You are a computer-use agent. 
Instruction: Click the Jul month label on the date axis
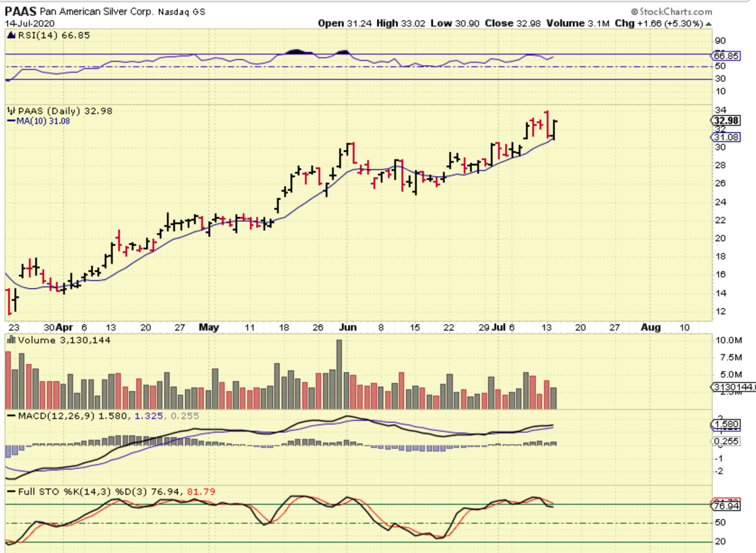pos(499,327)
